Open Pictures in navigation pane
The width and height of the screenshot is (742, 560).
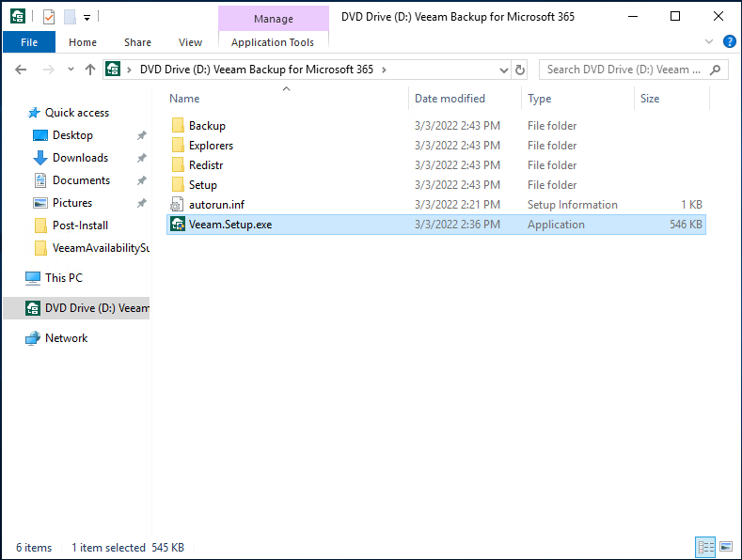pos(71,203)
